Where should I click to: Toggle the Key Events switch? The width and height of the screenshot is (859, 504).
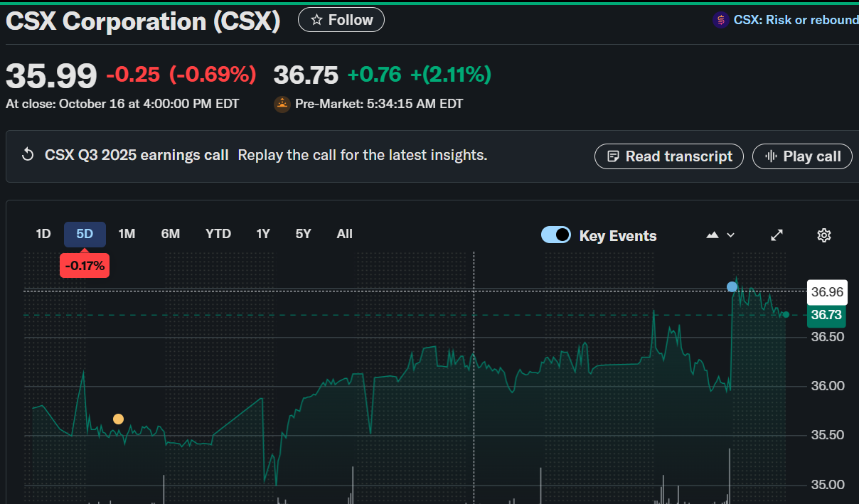(555, 235)
